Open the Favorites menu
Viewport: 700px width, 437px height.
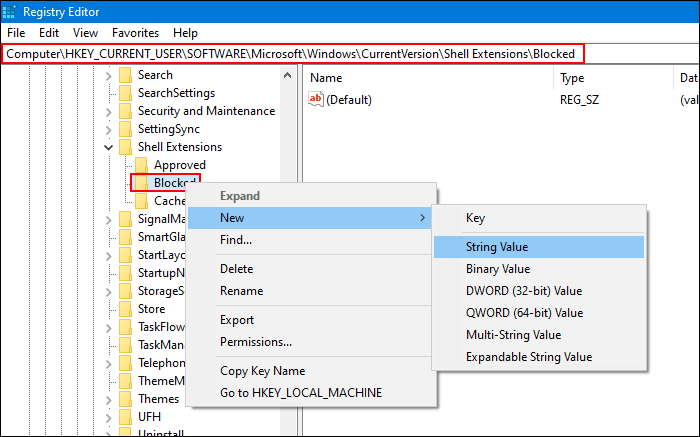(x=135, y=33)
